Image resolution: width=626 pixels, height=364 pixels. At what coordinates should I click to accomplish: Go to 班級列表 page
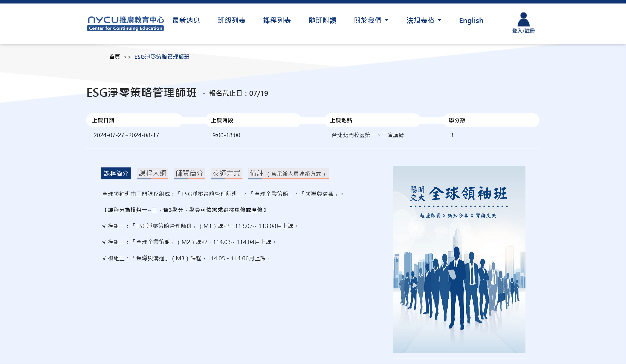(231, 20)
